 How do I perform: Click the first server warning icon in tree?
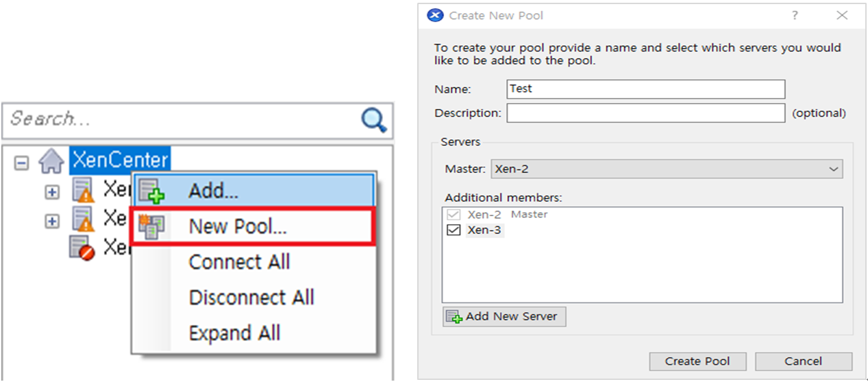[x=83, y=191]
